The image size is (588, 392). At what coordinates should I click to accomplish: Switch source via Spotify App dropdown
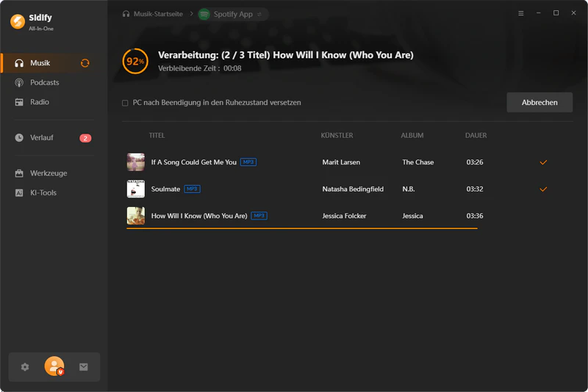(233, 14)
